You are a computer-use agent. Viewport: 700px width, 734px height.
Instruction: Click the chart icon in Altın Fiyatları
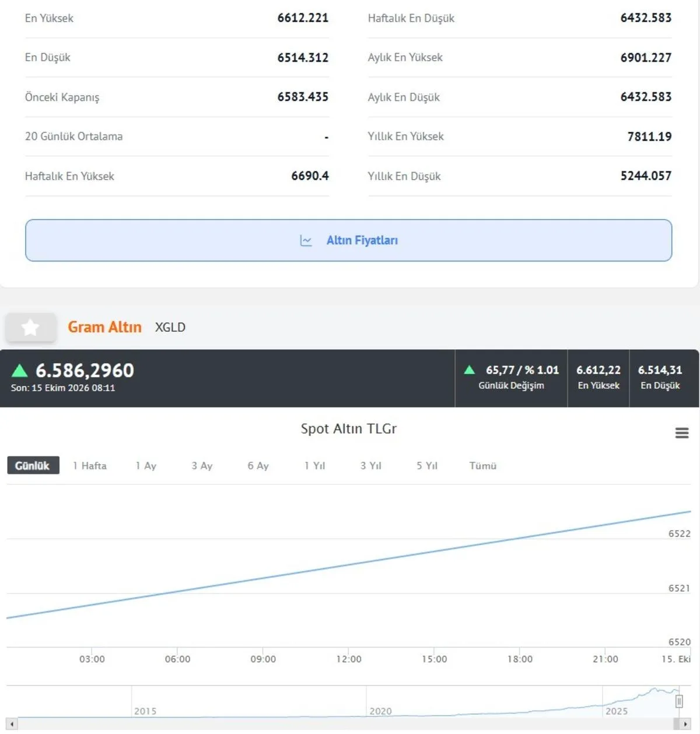(306, 240)
